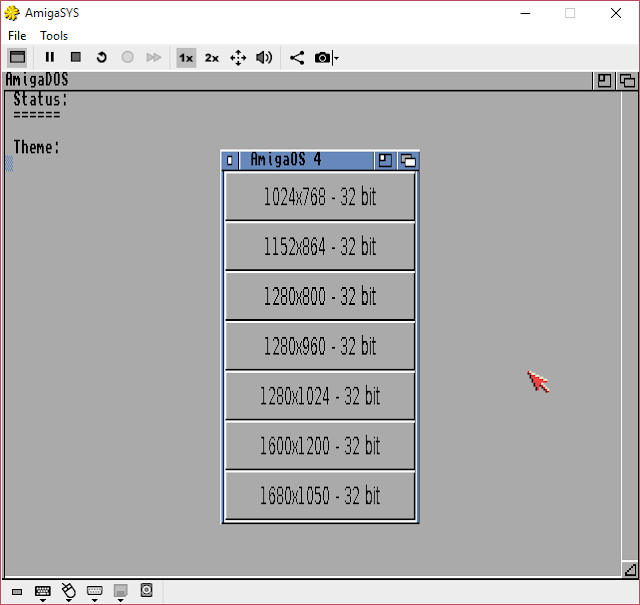The image size is (640, 605).
Task: Minimize the AmigaSYS window
Action: pos(525,13)
